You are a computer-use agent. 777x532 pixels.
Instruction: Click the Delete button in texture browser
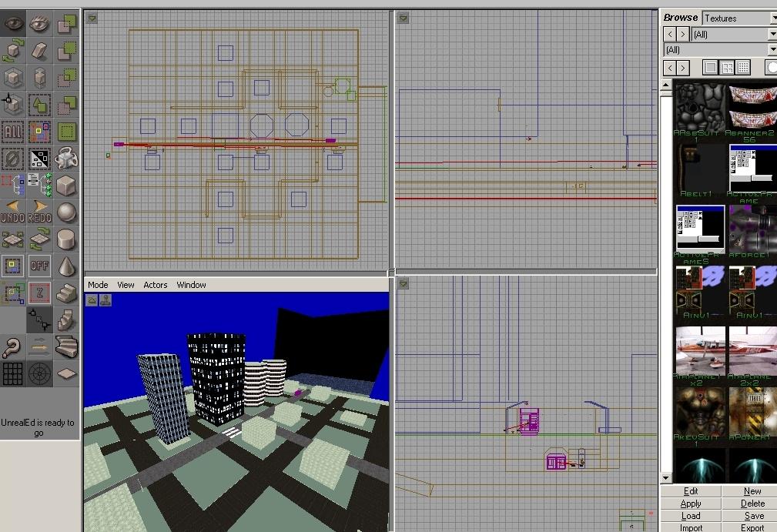coord(752,504)
